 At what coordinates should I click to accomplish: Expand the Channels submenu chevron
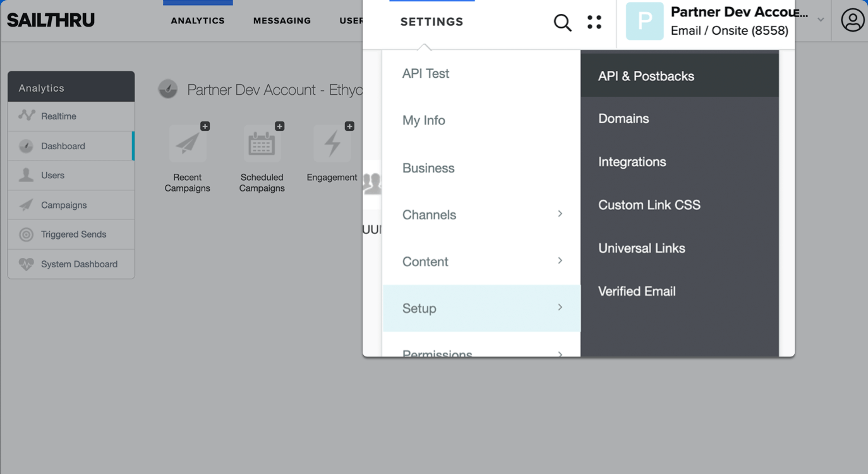[560, 214]
